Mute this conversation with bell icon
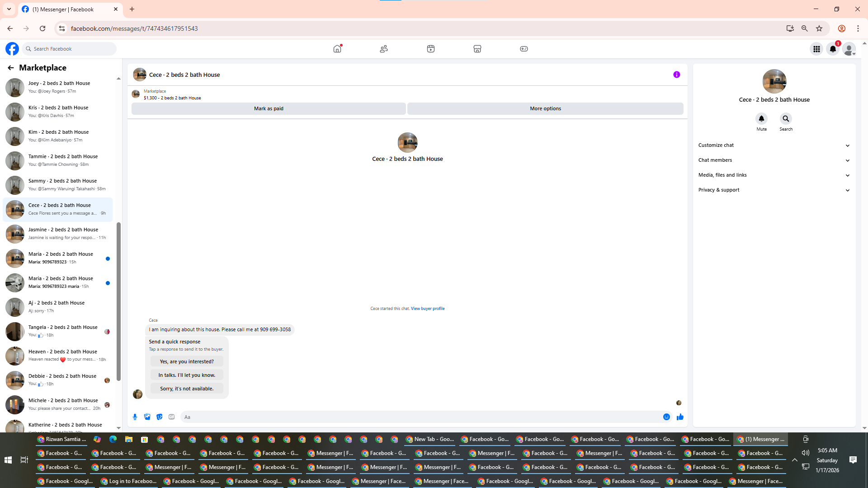 pos(761,119)
